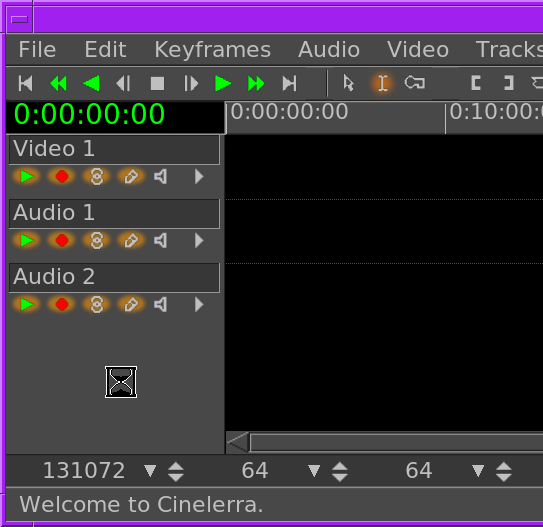The height and width of the screenshot is (527, 543).
Task: Stop playback with the square button
Action: pos(158,83)
